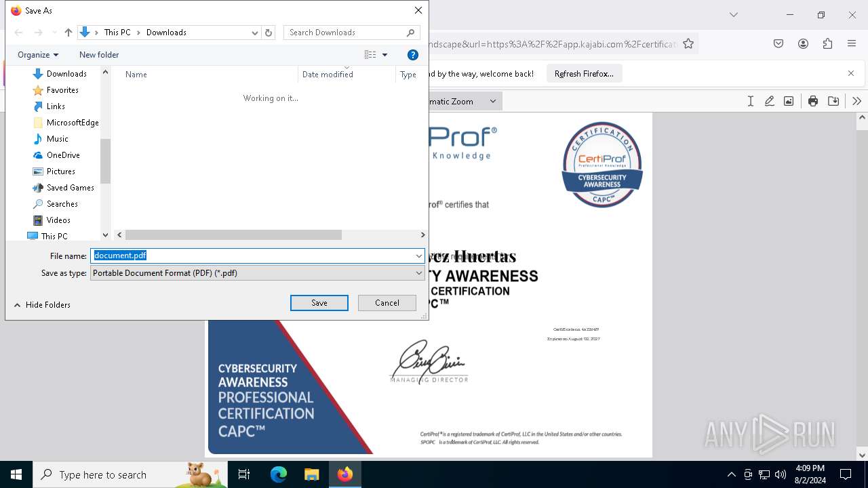Click the PDF save/download icon
This screenshot has width=868, height=488.
[833, 101]
